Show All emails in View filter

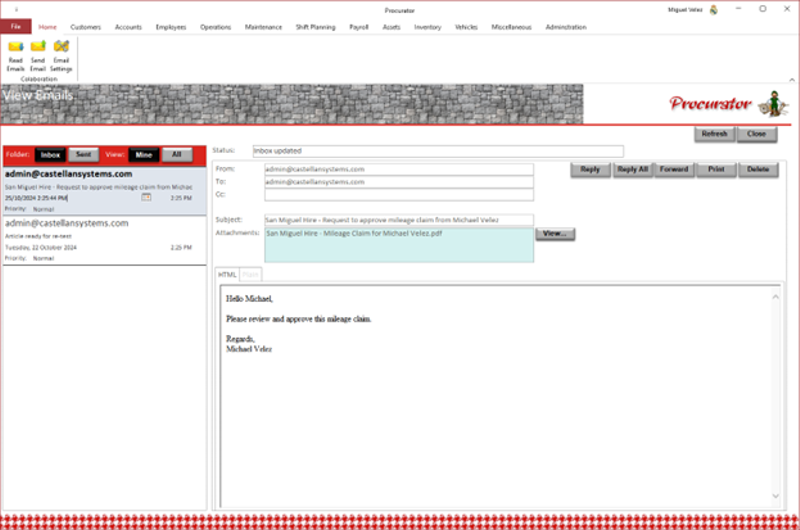pos(177,155)
